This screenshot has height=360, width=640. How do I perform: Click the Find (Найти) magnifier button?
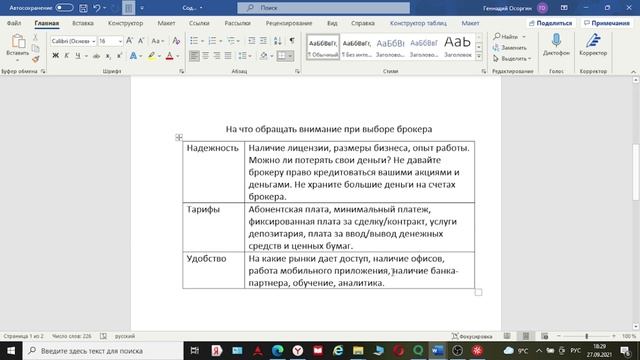point(506,37)
